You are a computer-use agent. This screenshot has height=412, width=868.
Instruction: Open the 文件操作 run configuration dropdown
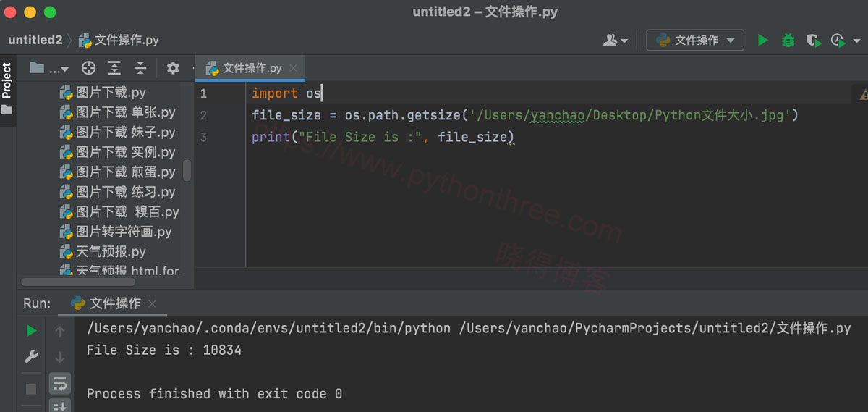tap(695, 41)
